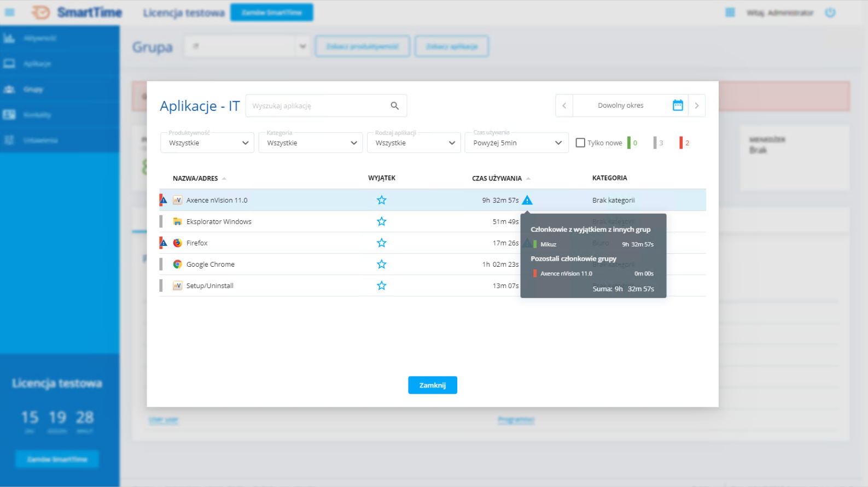Click the Wyszukaj aplikację search field

tap(317, 105)
